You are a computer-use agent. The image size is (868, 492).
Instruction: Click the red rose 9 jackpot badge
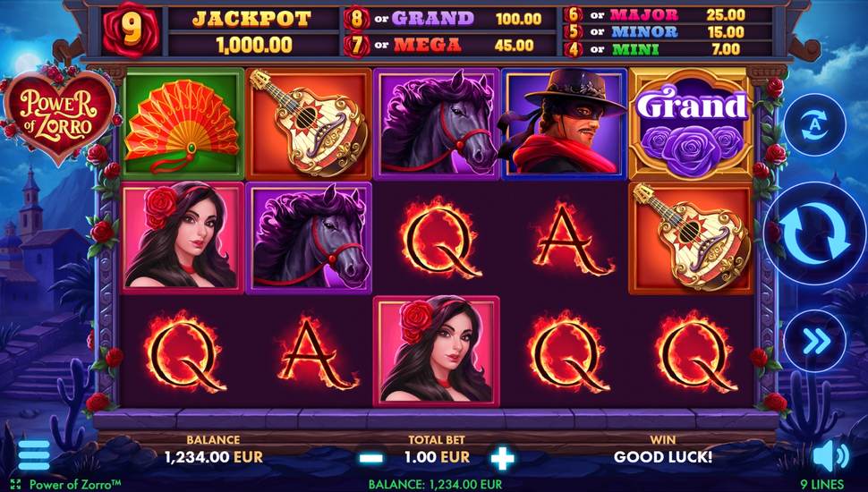coord(132,30)
